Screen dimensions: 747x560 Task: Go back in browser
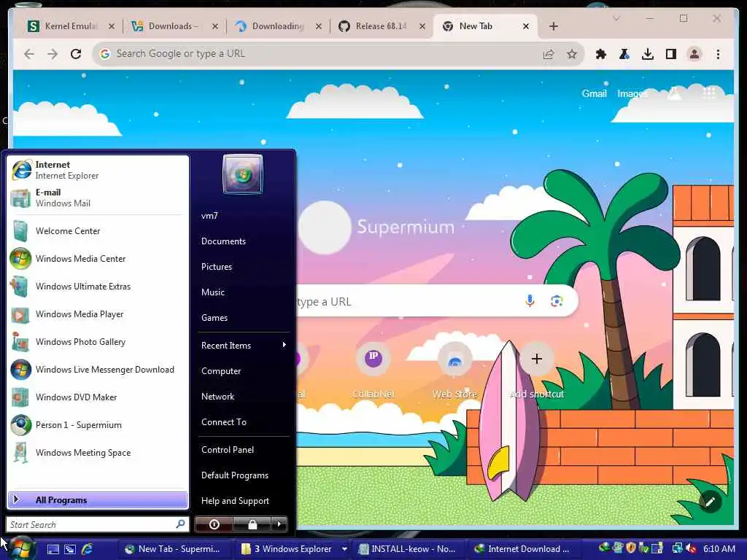point(29,54)
